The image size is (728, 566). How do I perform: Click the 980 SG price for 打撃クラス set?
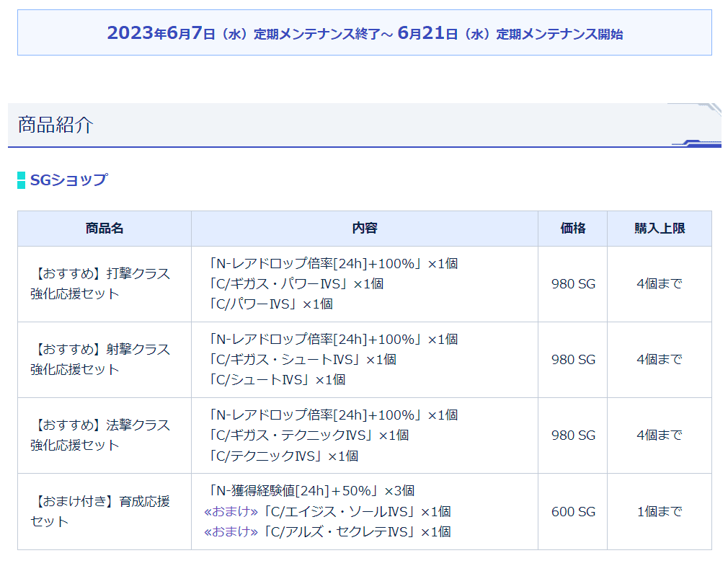pyautogui.click(x=572, y=283)
